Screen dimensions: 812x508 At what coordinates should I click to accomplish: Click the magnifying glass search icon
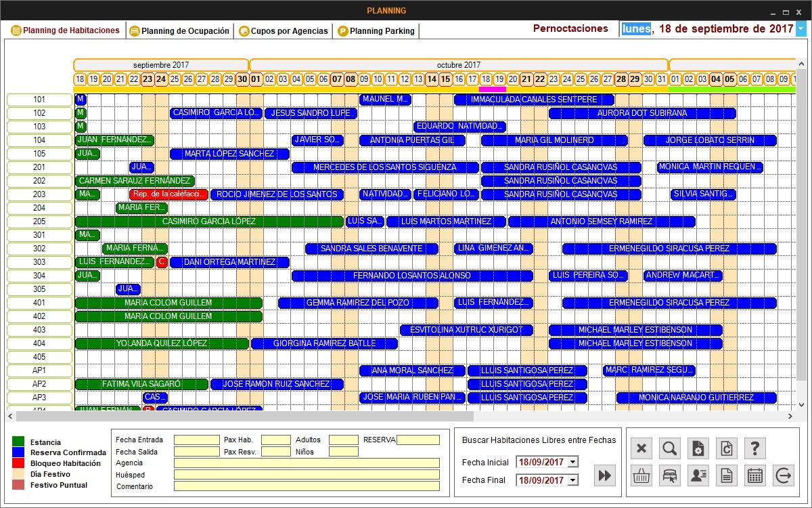click(x=670, y=448)
